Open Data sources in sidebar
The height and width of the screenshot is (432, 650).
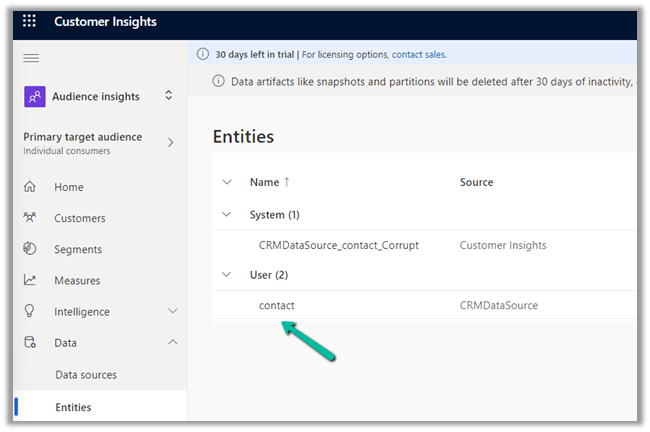point(86,375)
